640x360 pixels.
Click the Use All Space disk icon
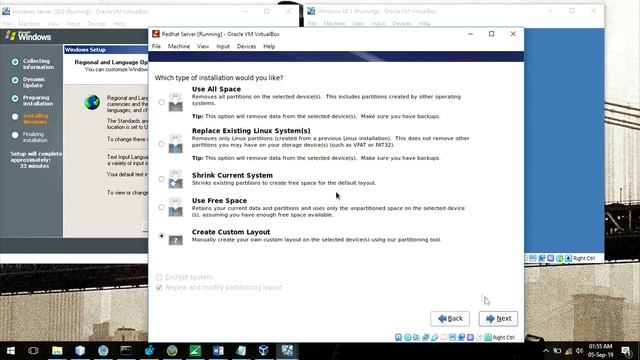pos(176,102)
